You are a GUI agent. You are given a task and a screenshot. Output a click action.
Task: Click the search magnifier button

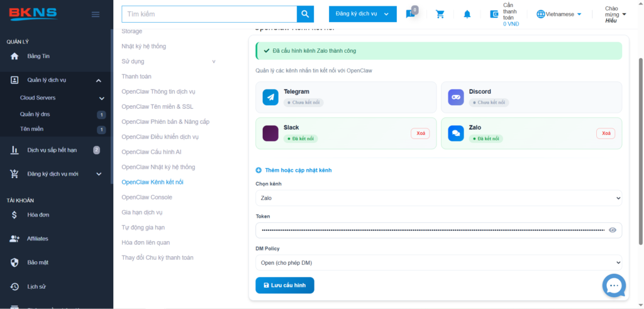click(305, 14)
